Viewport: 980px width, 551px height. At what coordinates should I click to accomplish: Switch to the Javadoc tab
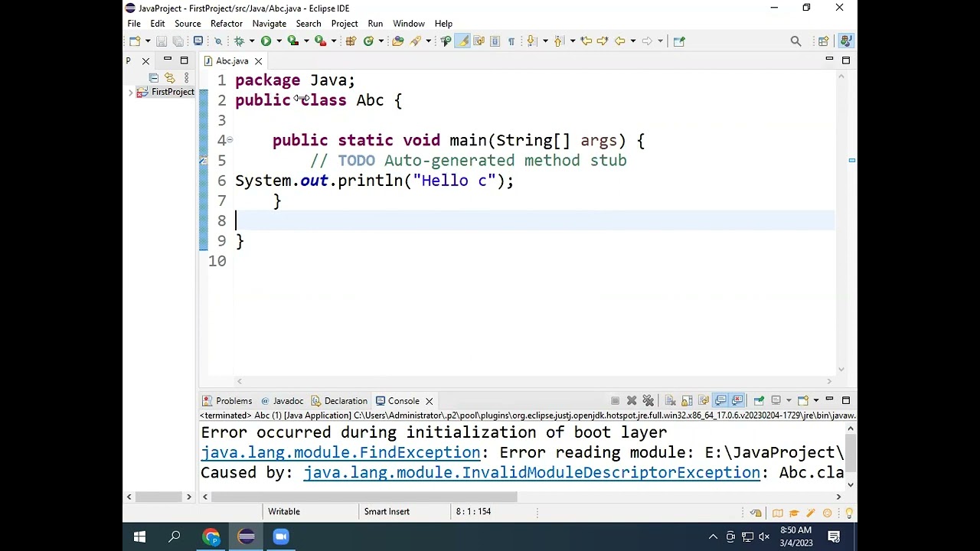point(282,401)
